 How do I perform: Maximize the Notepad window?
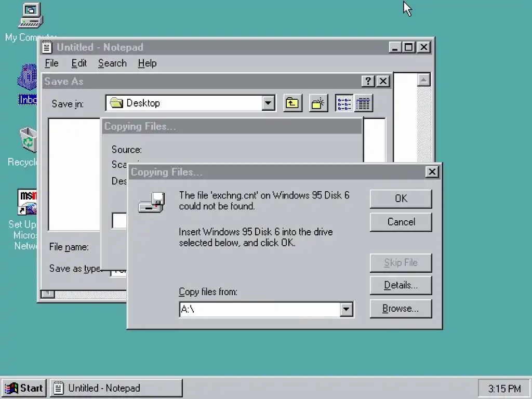[408, 47]
